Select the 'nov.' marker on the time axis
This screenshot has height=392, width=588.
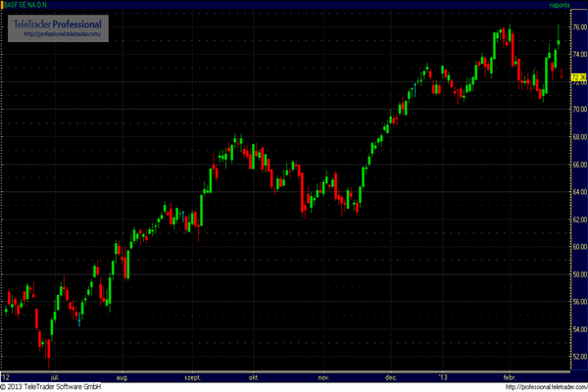click(324, 376)
